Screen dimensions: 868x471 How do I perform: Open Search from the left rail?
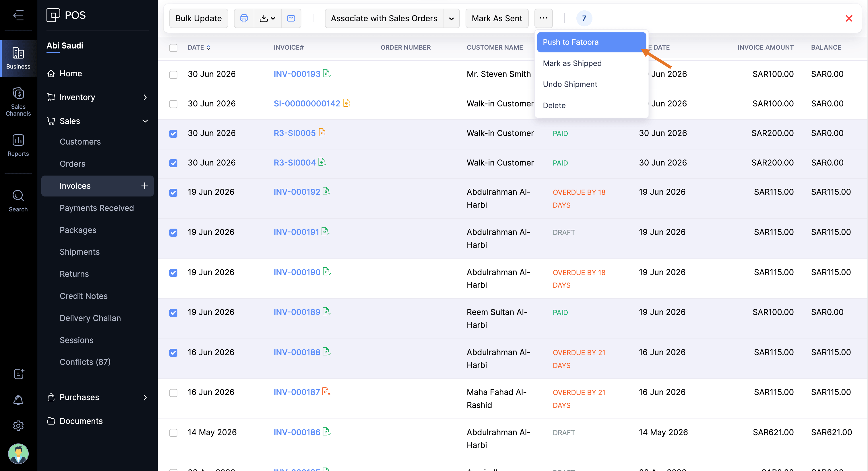coord(18,201)
